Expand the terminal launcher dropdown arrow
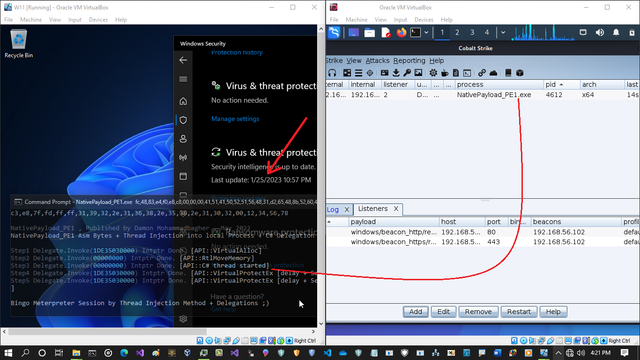 pos(426,33)
